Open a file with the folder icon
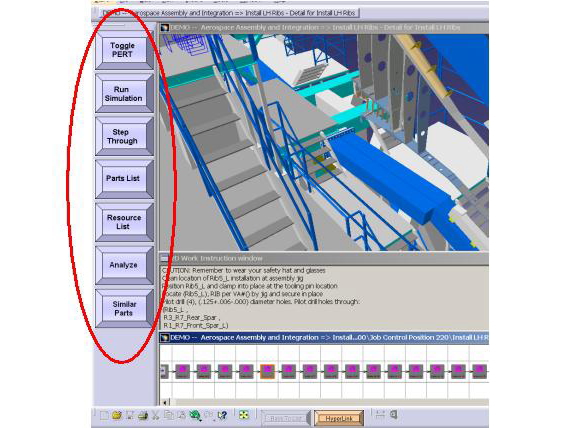Image resolution: width=568 pixels, height=428 pixels. (x=117, y=415)
